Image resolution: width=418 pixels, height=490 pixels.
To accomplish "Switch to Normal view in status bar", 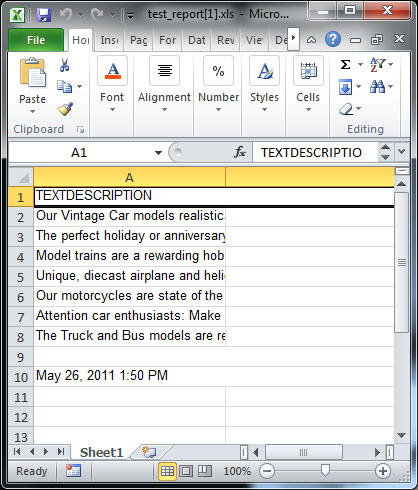I will (x=167, y=471).
